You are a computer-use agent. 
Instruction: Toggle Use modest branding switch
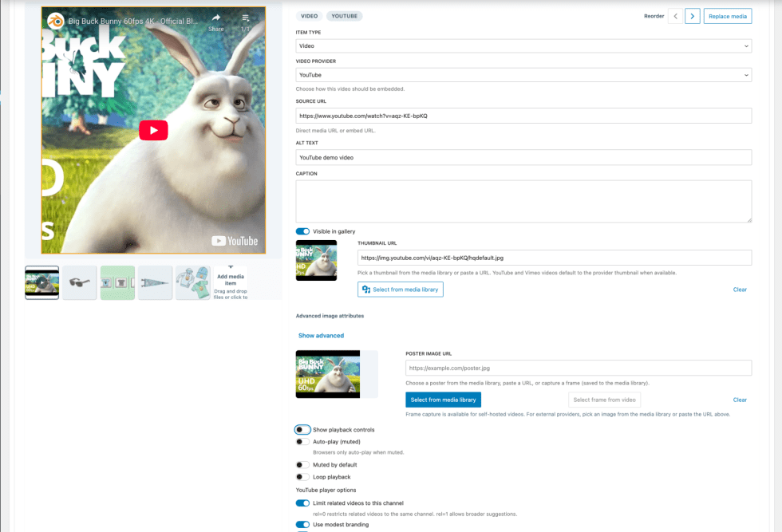point(302,525)
